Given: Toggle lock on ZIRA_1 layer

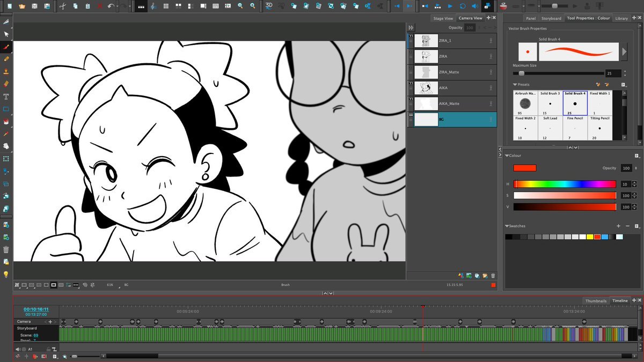Looking at the screenshot, I should (491, 41).
